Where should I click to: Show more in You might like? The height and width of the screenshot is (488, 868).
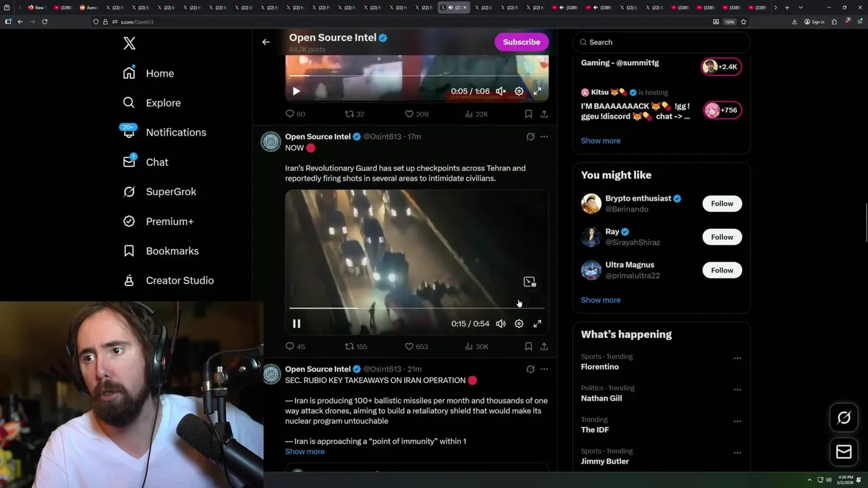(x=600, y=300)
